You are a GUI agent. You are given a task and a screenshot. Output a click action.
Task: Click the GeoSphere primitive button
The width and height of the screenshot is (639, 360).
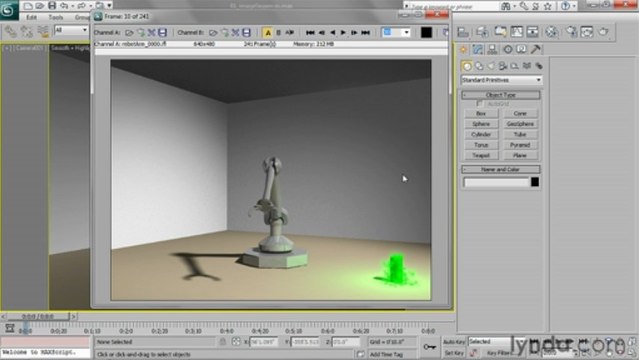tap(520, 124)
